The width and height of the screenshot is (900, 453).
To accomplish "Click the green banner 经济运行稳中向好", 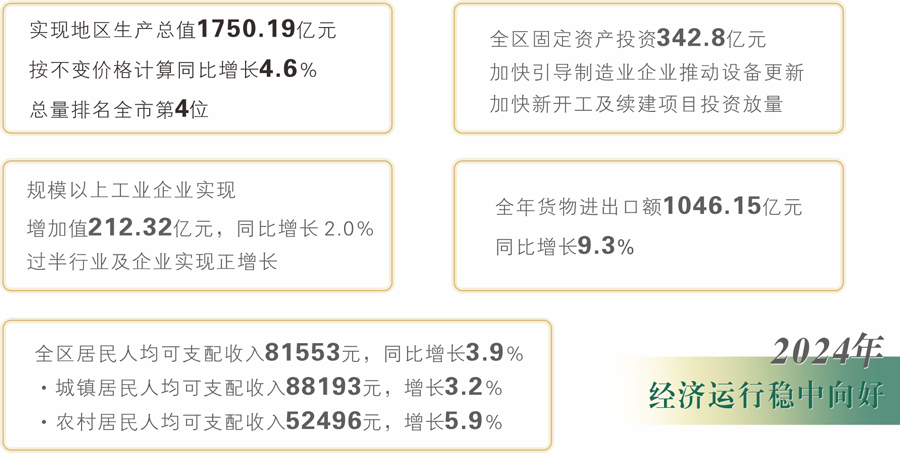I will pyautogui.click(x=766, y=396).
